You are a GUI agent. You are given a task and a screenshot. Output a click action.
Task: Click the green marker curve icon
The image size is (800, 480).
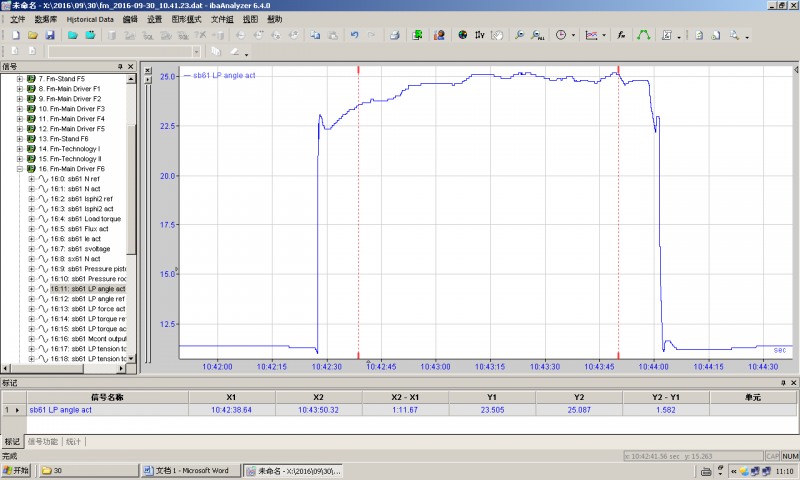pyautogui.click(x=643, y=35)
